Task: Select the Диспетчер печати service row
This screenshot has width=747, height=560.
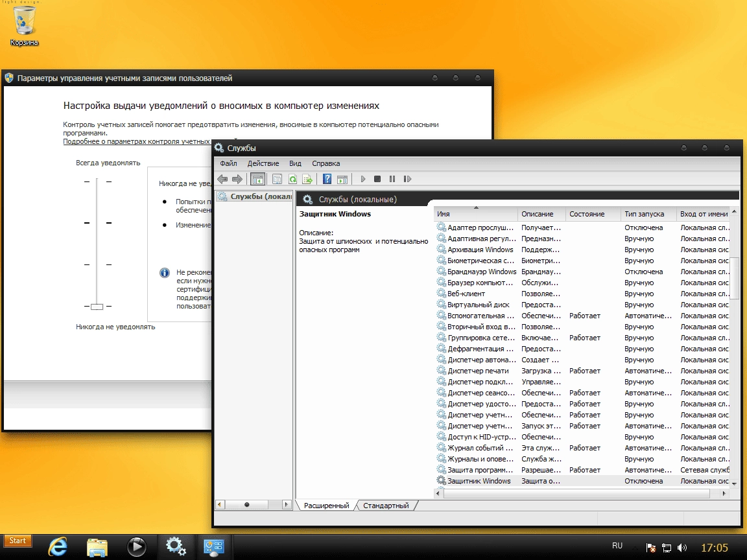Action: point(583,371)
